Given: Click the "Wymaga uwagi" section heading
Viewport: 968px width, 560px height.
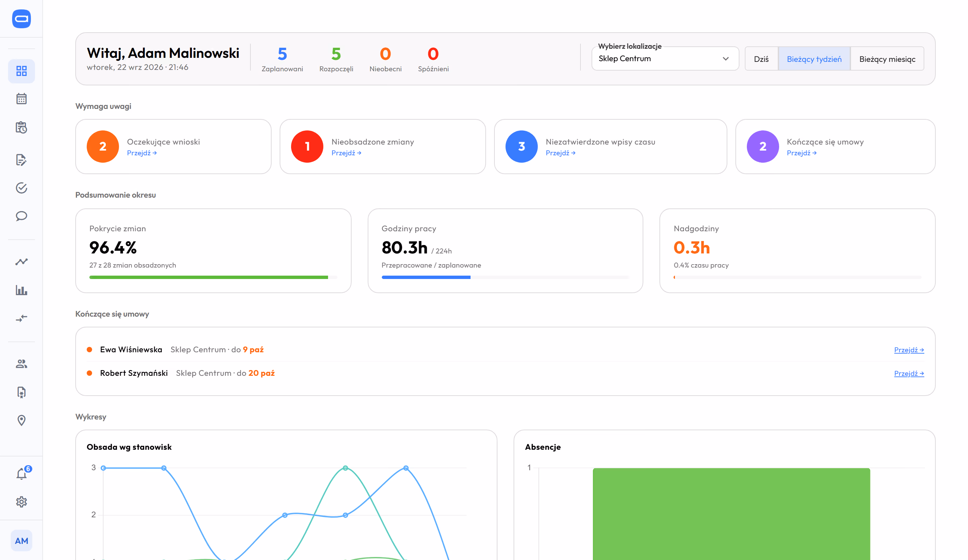Looking at the screenshot, I should pos(103,106).
